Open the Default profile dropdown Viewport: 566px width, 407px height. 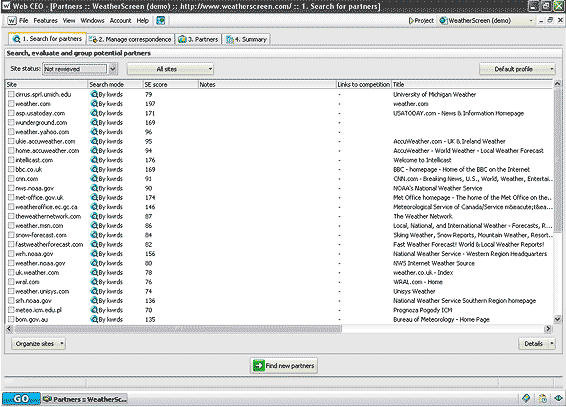(517, 69)
